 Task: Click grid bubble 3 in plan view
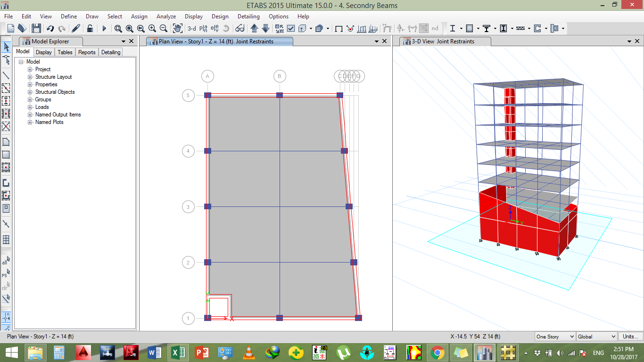tap(188, 207)
